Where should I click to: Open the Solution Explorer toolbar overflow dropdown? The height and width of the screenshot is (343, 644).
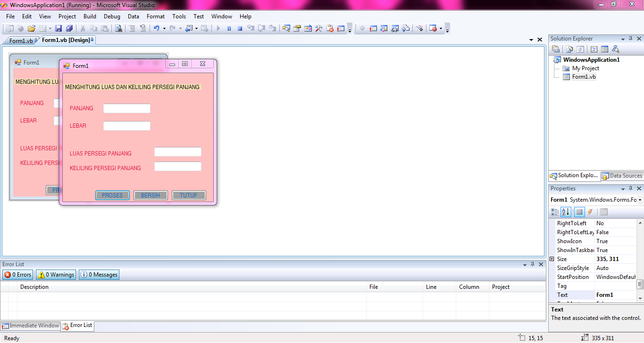[622, 38]
